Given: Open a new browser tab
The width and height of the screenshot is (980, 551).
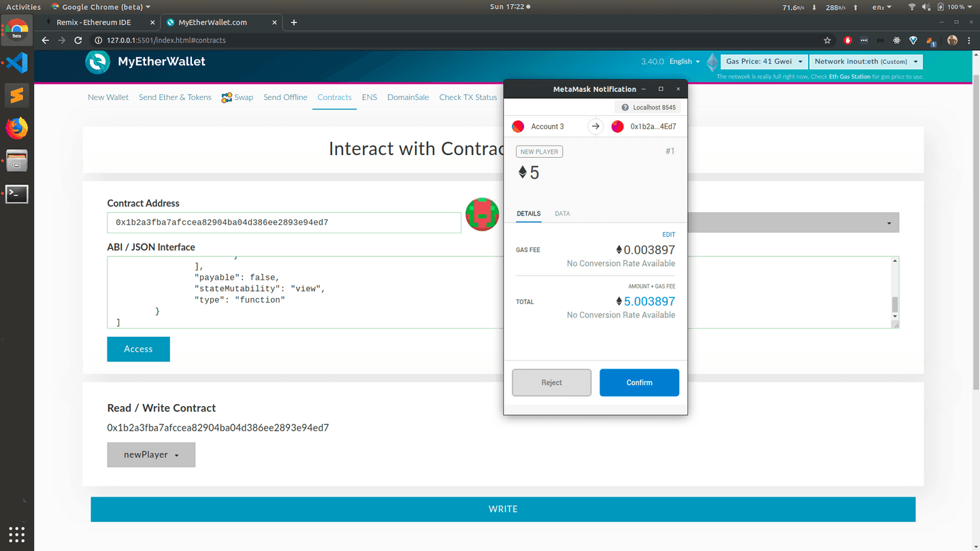Looking at the screenshot, I should (x=294, y=22).
